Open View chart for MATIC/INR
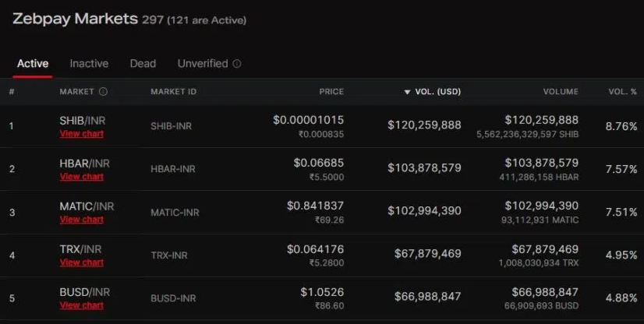644x324 pixels. coord(81,220)
